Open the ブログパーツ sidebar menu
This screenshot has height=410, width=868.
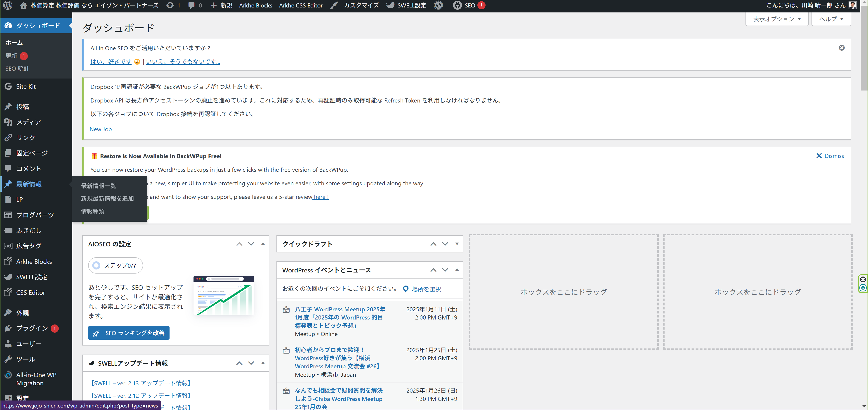[36, 215]
